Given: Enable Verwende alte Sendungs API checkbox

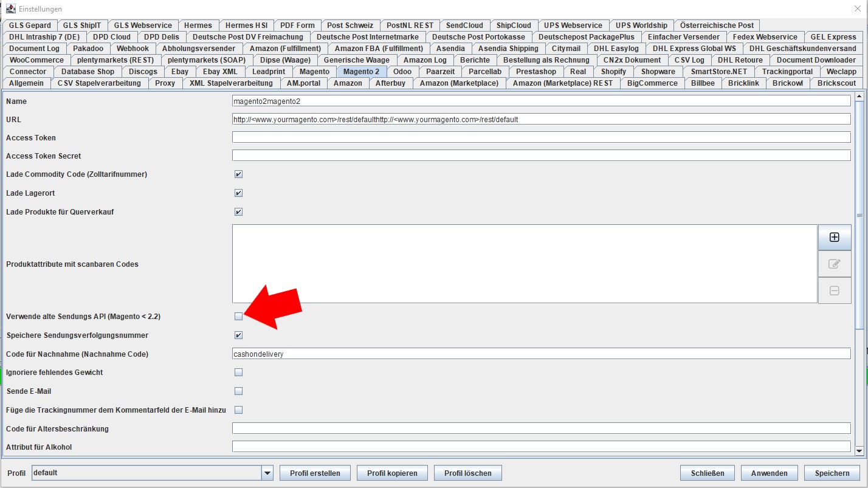Looking at the screenshot, I should tap(238, 317).
